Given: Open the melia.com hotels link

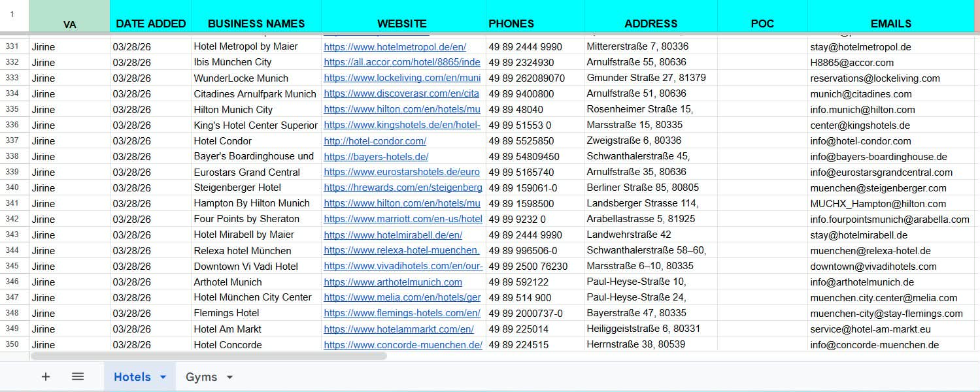Looking at the screenshot, I should pos(402,298).
